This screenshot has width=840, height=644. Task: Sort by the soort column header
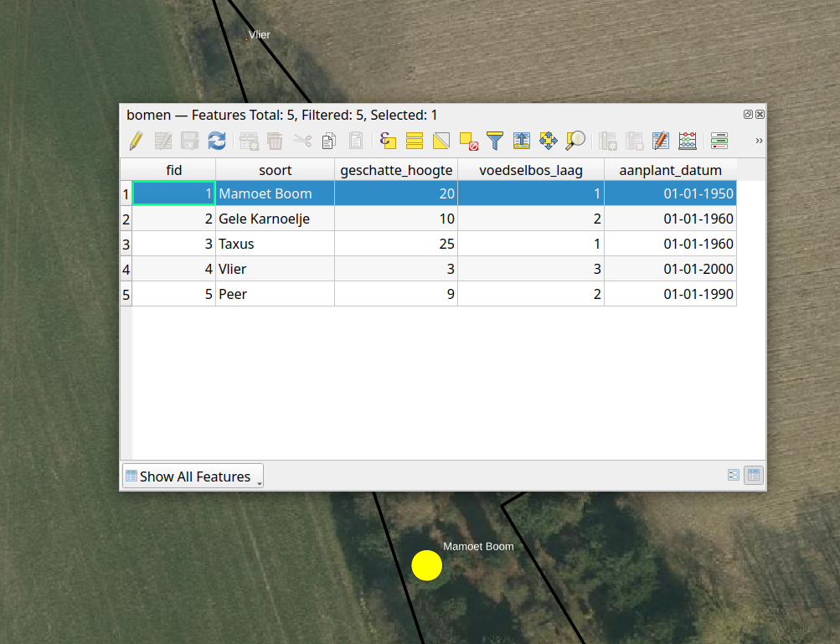(x=275, y=170)
